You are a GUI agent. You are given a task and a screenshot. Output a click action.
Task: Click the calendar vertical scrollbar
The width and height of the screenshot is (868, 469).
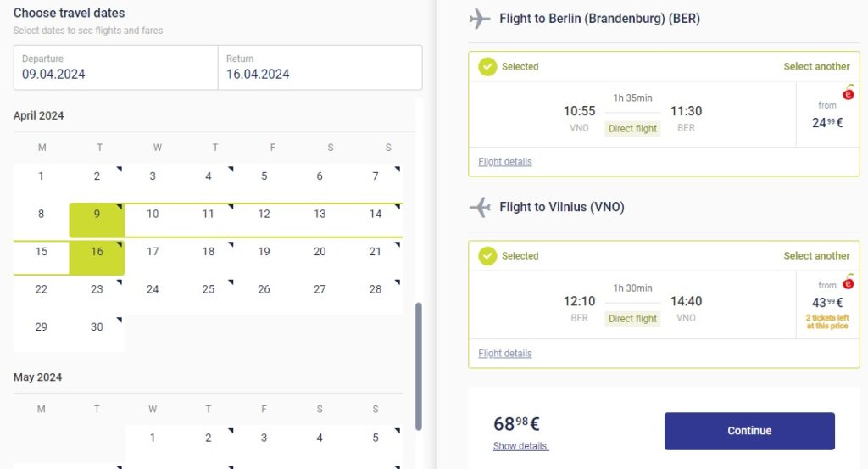pyautogui.click(x=418, y=365)
